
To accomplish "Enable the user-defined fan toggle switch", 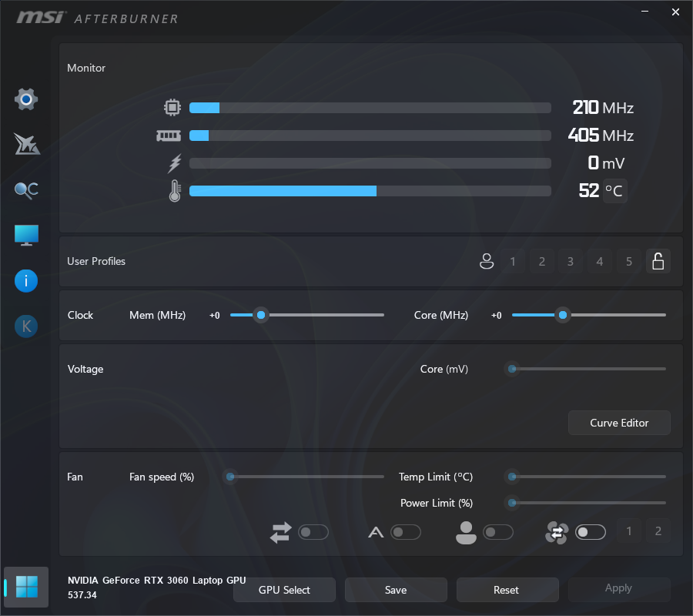I will (x=498, y=532).
